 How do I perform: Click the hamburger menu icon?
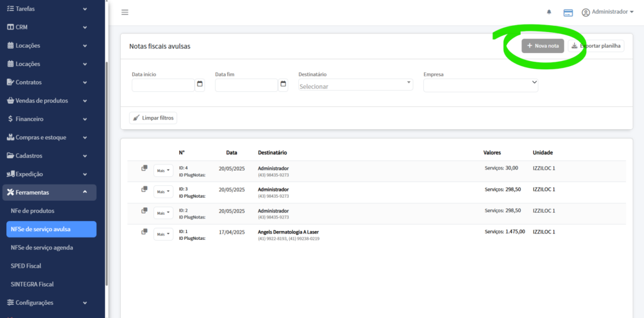[x=125, y=13]
